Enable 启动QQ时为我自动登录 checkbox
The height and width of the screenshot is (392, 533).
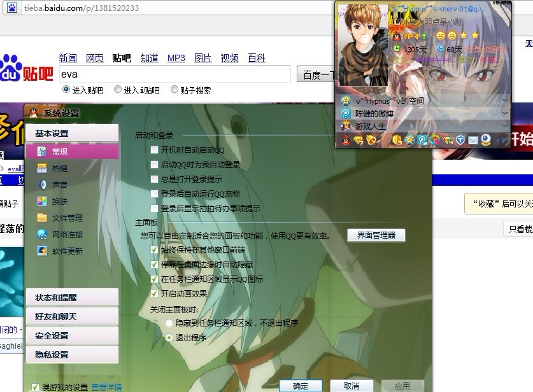(x=154, y=164)
